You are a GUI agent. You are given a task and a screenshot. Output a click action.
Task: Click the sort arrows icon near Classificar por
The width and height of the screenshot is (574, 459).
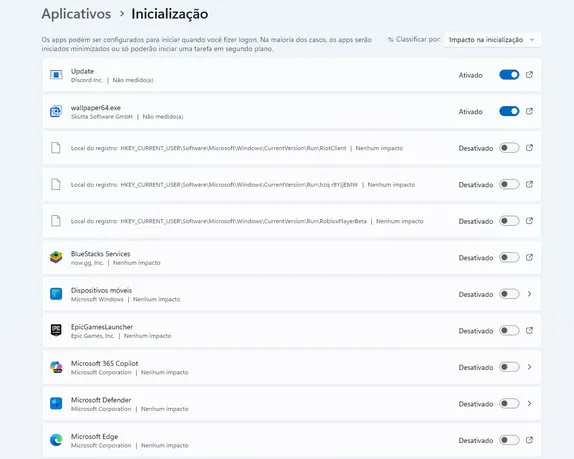pos(391,40)
